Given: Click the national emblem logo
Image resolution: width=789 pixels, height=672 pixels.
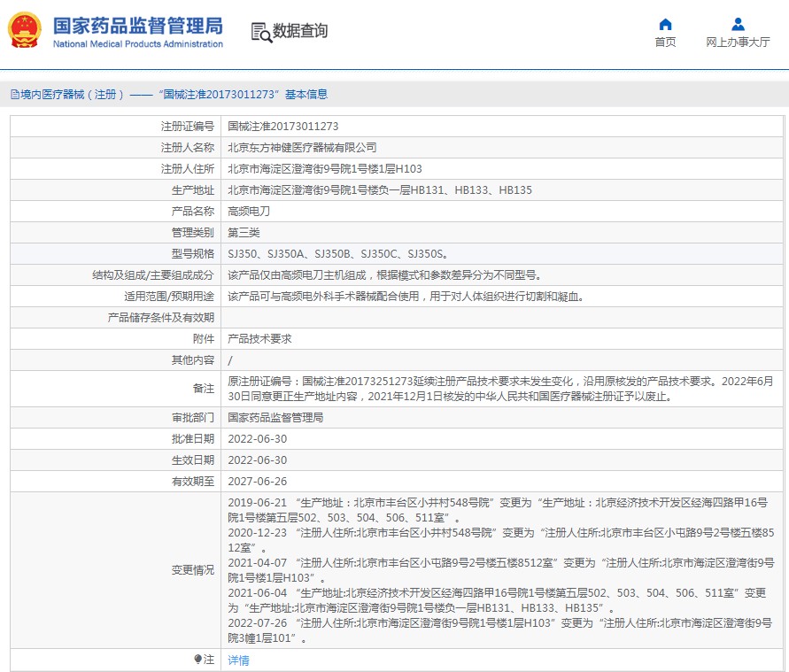Looking at the screenshot, I should coord(24,30).
